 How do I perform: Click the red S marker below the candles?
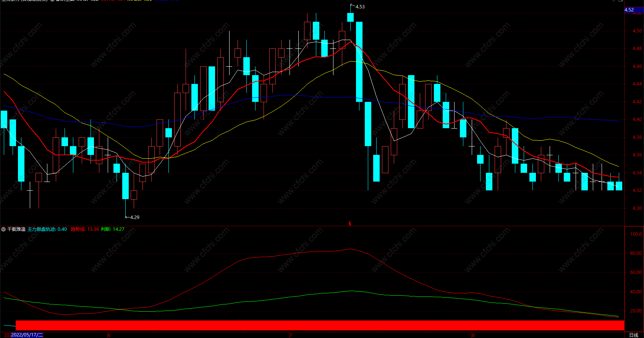[x=350, y=224]
